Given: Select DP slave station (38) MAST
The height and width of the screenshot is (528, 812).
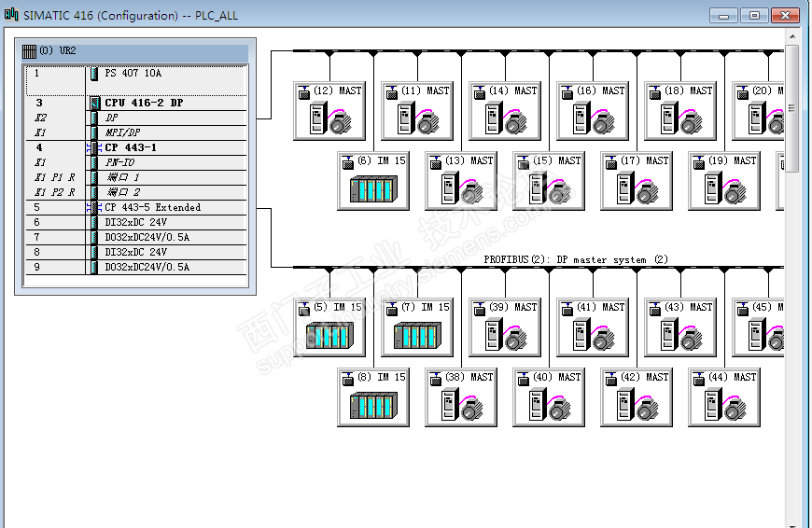Looking at the screenshot, I should coord(461,397).
